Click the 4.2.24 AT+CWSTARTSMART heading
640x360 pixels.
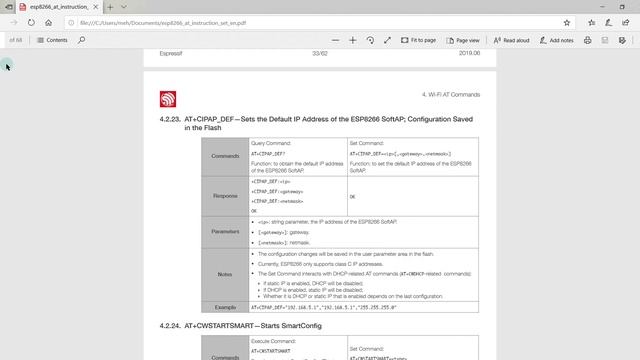[x=240, y=326]
